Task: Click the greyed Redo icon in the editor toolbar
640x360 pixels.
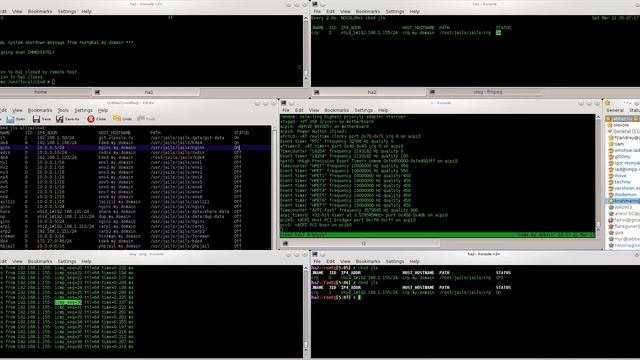Action: point(141,119)
